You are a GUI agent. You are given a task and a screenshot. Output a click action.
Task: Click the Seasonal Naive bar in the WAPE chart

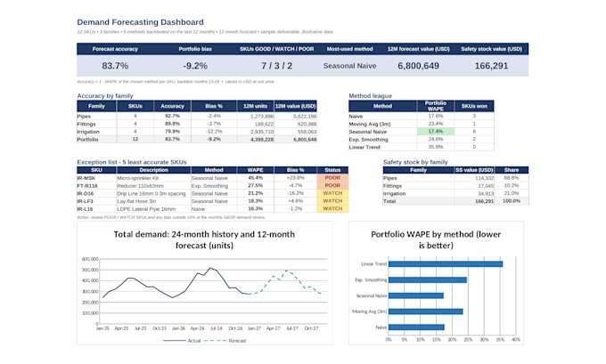point(416,295)
